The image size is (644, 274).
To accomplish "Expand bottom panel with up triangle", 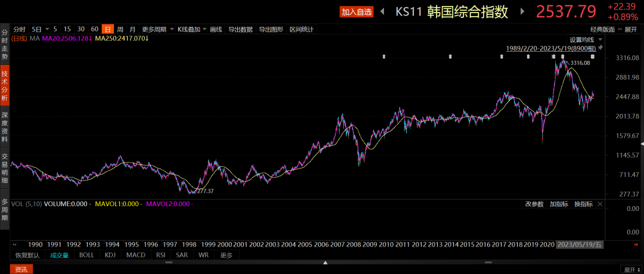I will pos(326,263).
